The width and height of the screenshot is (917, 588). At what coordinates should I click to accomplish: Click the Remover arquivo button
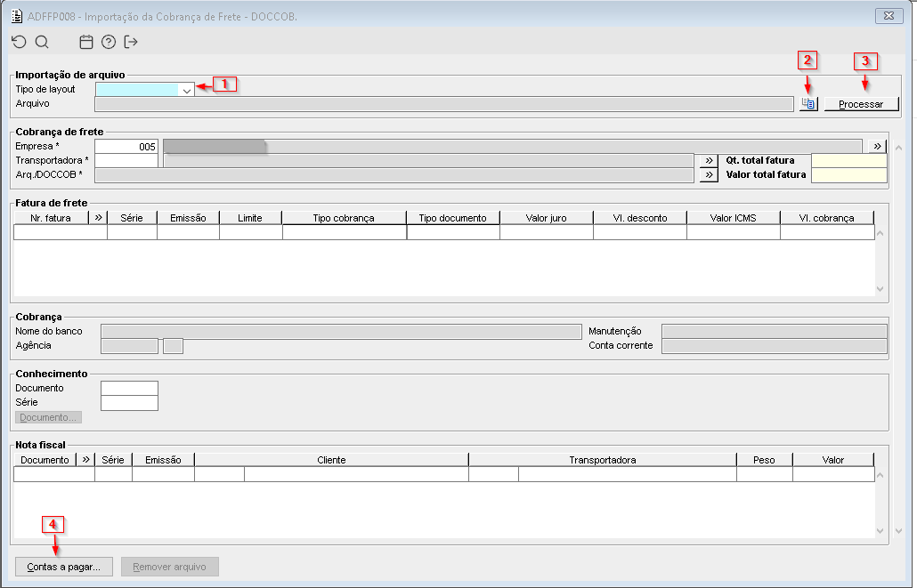(x=169, y=567)
